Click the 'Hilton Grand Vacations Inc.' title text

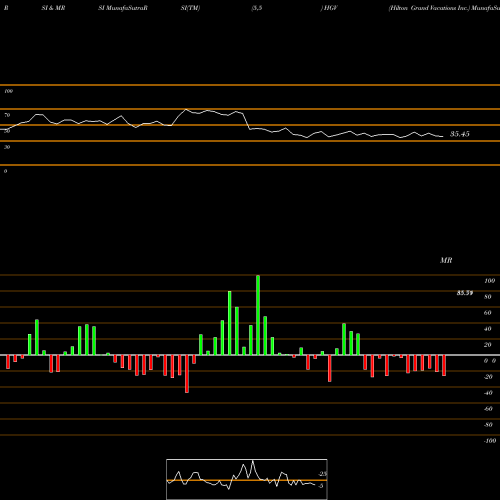tap(429, 8)
